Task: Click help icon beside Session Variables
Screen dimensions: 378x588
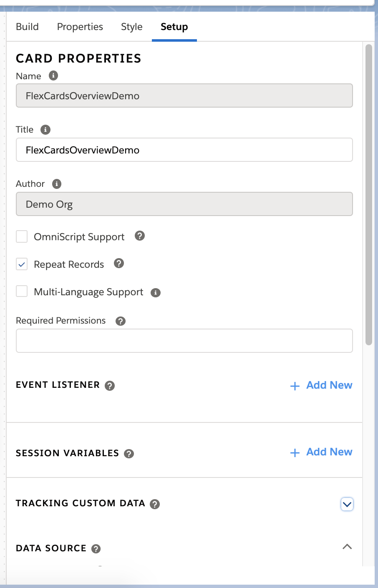Action: [129, 454]
